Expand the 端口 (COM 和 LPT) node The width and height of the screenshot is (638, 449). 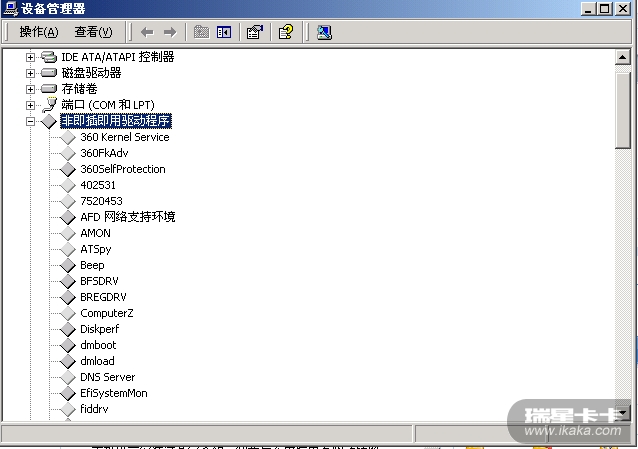click(x=30, y=105)
